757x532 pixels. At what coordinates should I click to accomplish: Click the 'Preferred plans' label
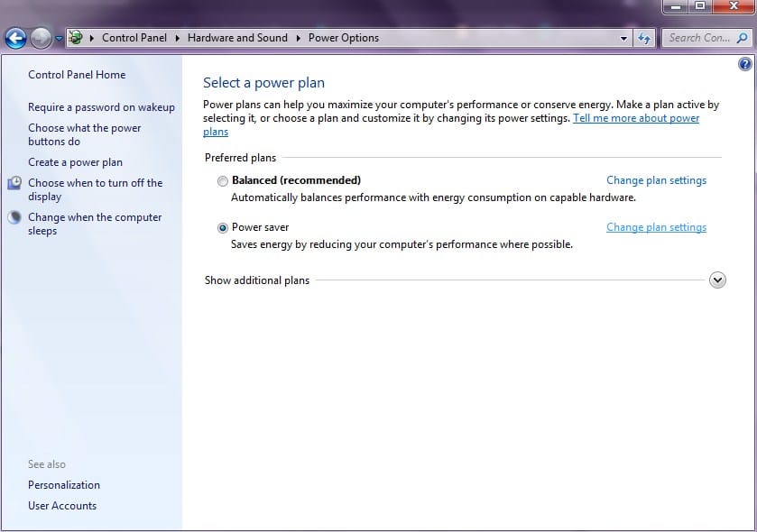pyautogui.click(x=240, y=158)
